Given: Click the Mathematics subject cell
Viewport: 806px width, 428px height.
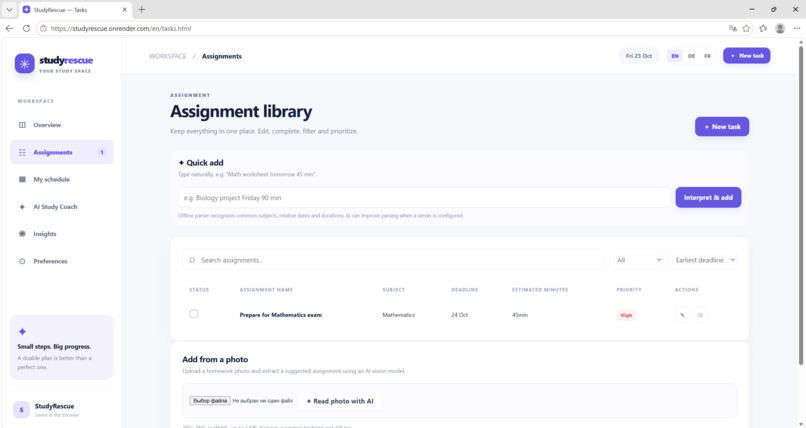Looking at the screenshot, I should point(398,315).
